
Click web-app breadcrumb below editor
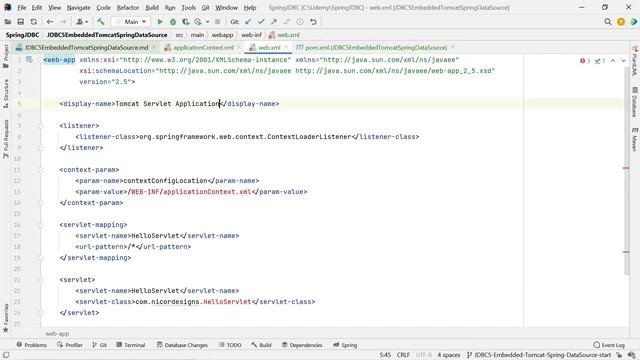click(57, 333)
